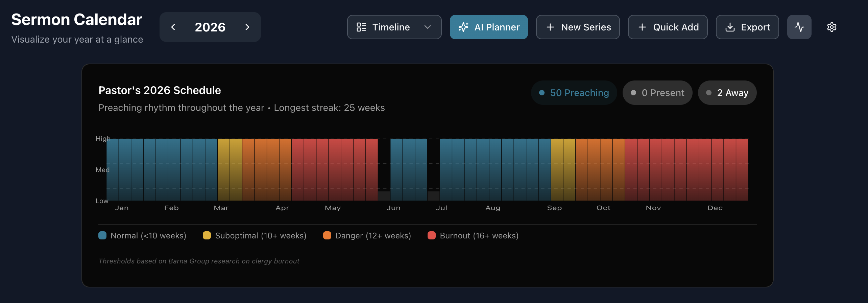Screen dimensions: 868x303
Task: Select the first away week gap in June
Action: click(384, 170)
